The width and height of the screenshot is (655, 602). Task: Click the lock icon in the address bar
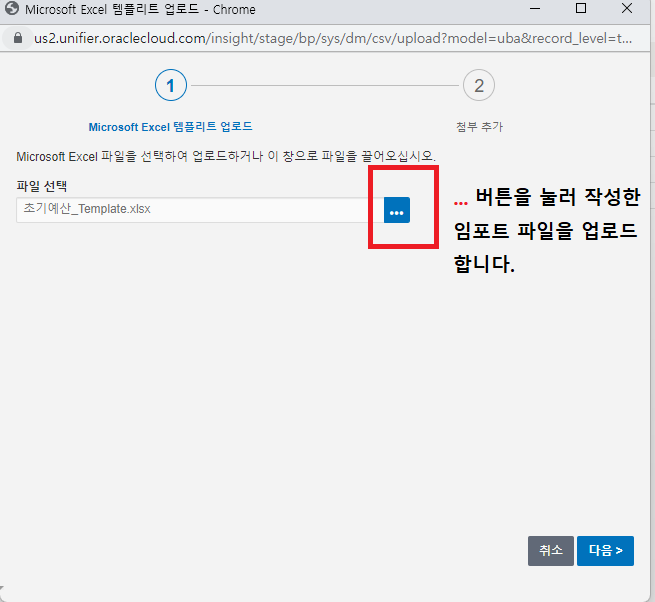[x=17, y=37]
